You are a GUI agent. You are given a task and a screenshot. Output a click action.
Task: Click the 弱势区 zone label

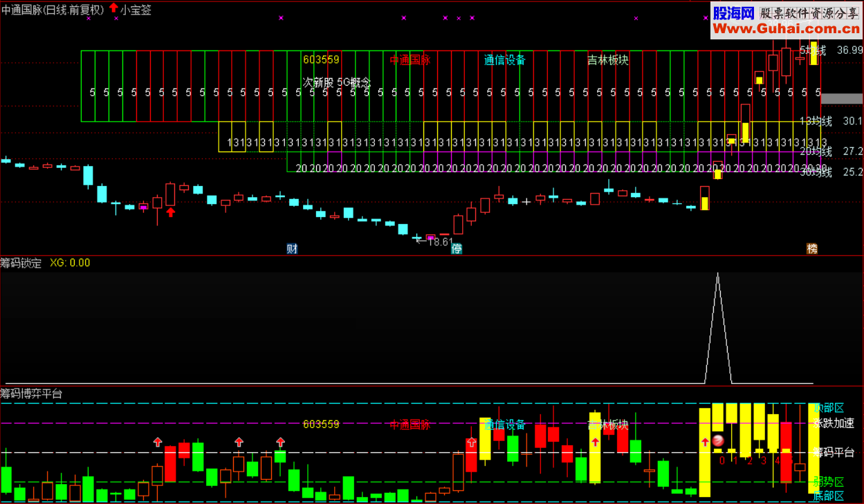(x=829, y=481)
